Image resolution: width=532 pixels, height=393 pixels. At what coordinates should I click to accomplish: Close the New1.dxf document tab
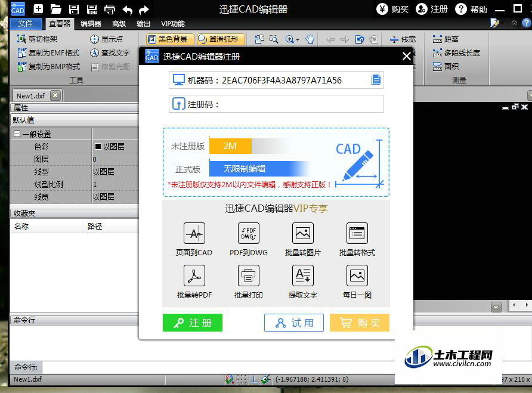[x=55, y=95]
